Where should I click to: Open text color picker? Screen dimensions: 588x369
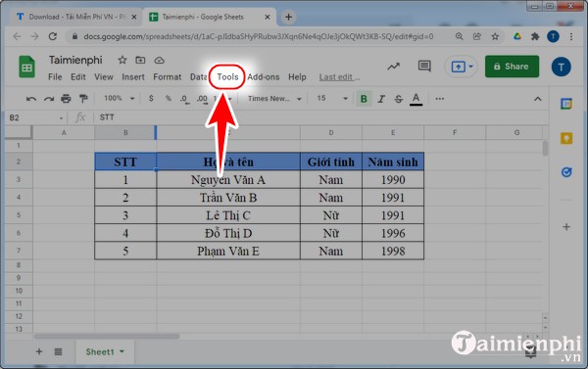pyautogui.click(x=416, y=99)
